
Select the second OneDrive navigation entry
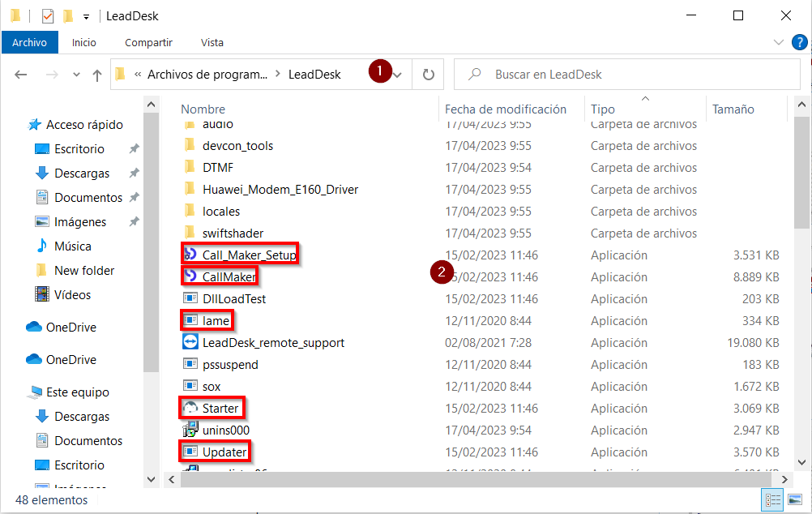point(61,360)
